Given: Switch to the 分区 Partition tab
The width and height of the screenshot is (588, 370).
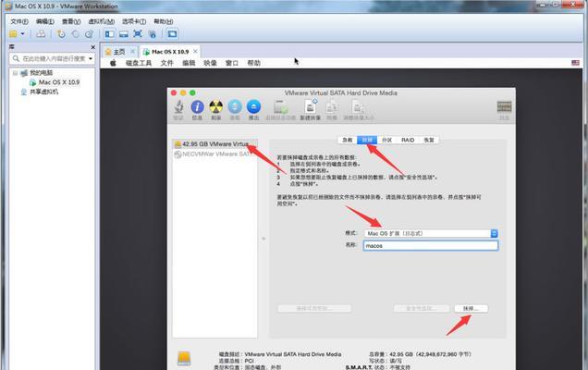Looking at the screenshot, I should [387, 140].
